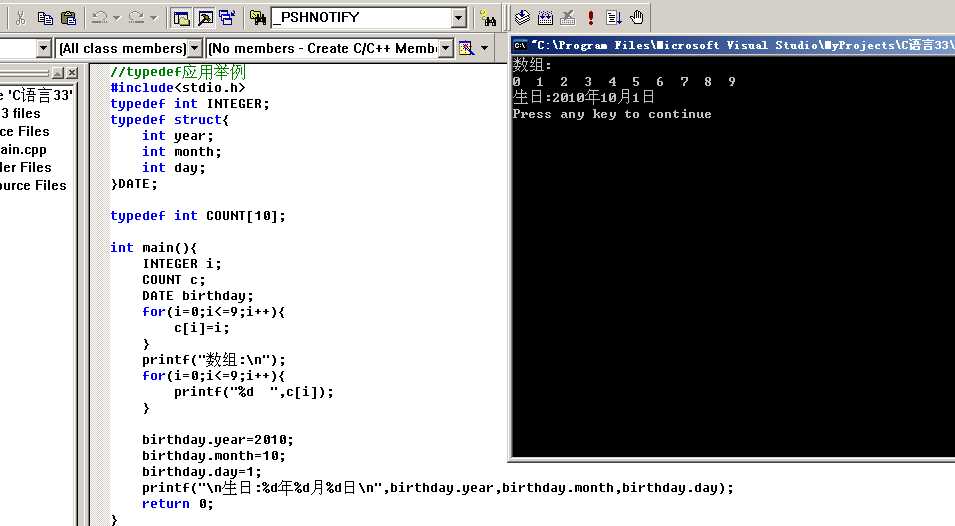The width and height of the screenshot is (955, 526).
Task: Select the first 'ce Files' tree folder
Action: 25,132
